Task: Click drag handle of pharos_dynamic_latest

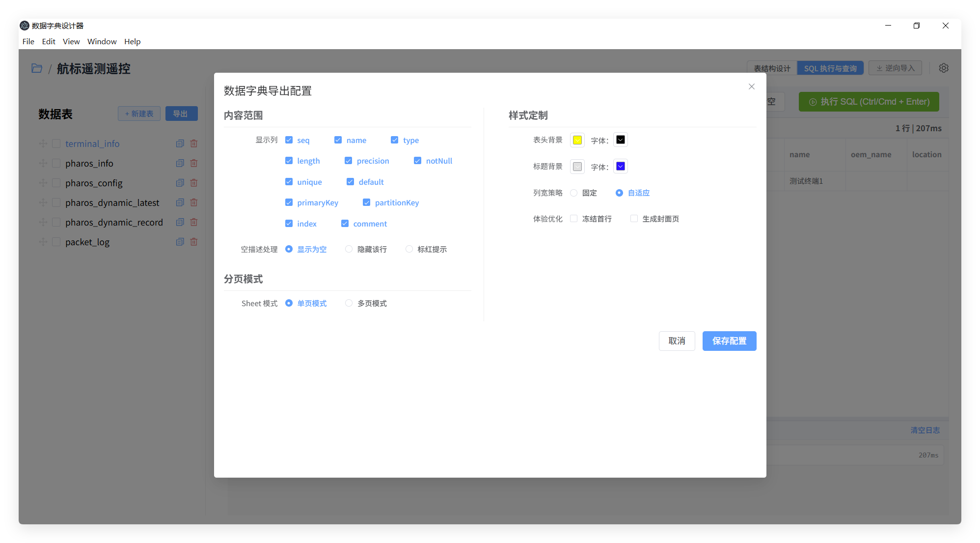Action: (x=43, y=202)
